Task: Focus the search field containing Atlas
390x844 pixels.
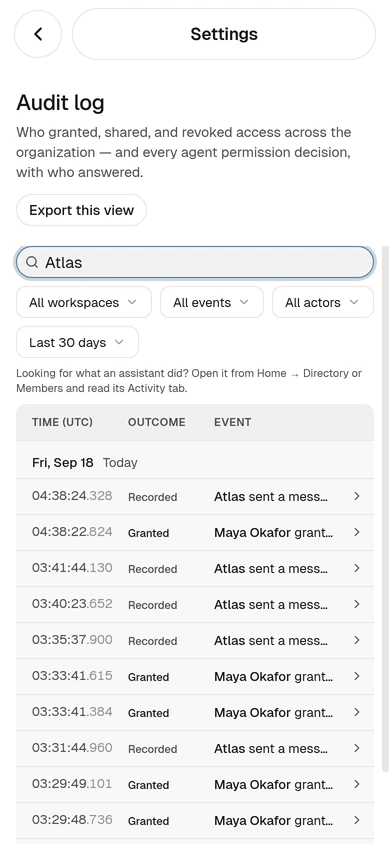Action: [x=195, y=262]
